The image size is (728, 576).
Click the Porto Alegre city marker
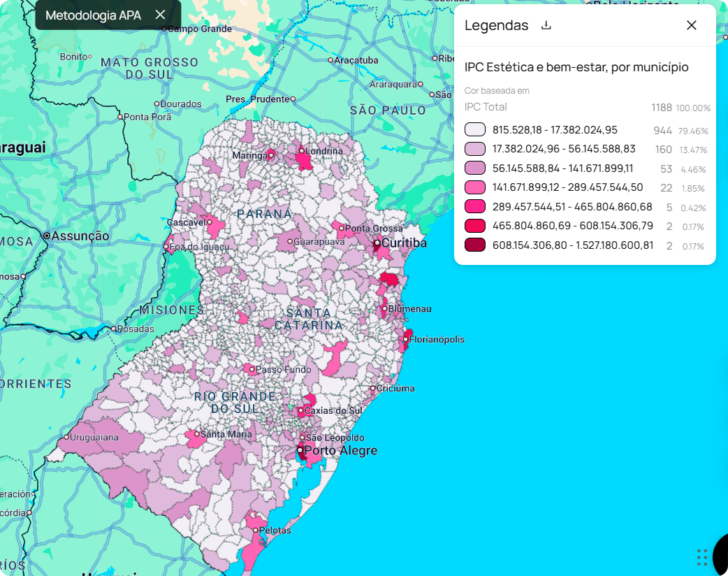click(x=300, y=450)
